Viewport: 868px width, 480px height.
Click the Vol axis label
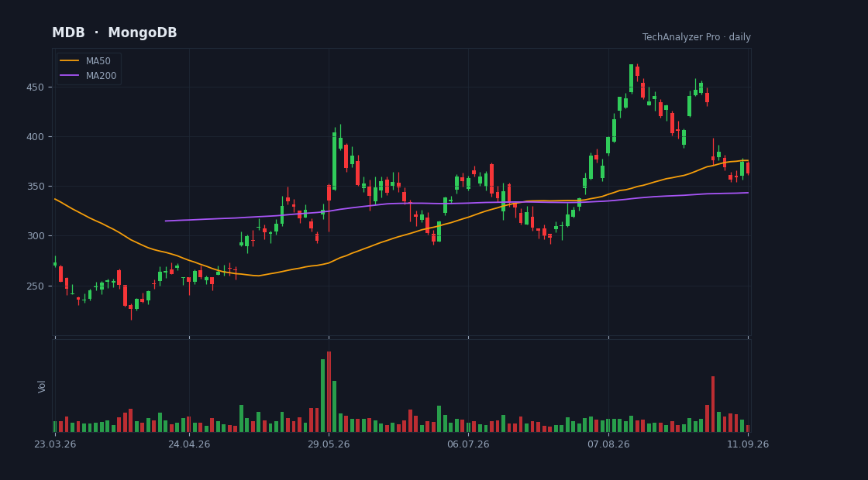click(x=42, y=386)
